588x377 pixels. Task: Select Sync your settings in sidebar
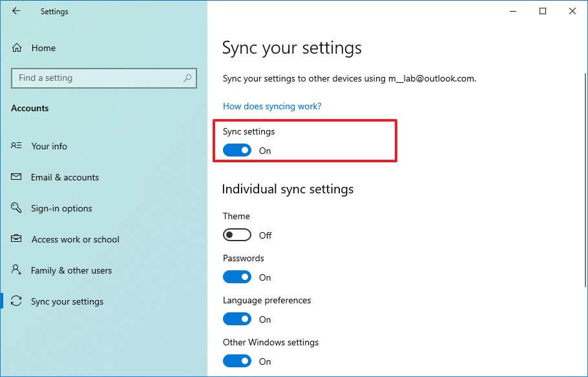click(x=67, y=301)
